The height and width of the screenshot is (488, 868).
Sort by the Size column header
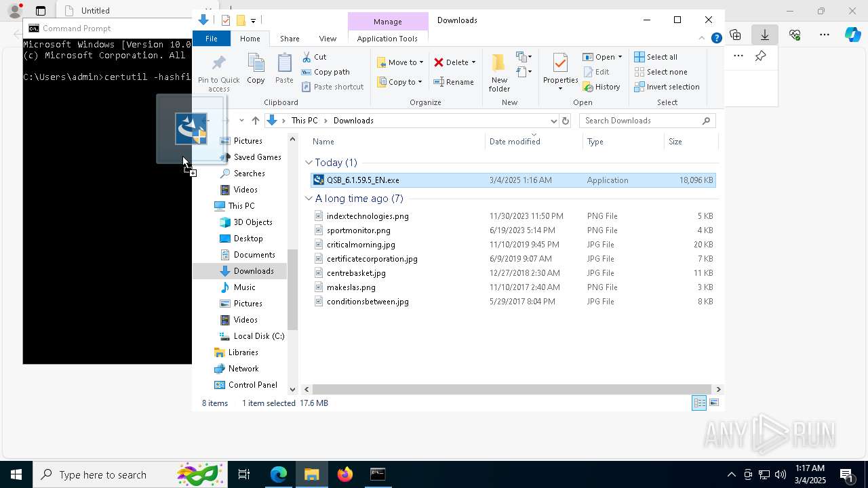pyautogui.click(x=690, y=142)
